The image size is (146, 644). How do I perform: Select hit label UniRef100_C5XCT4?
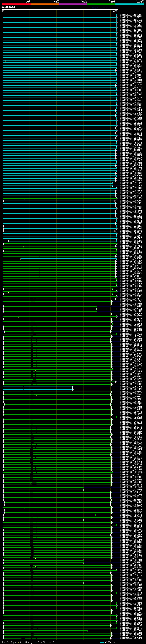131,42
